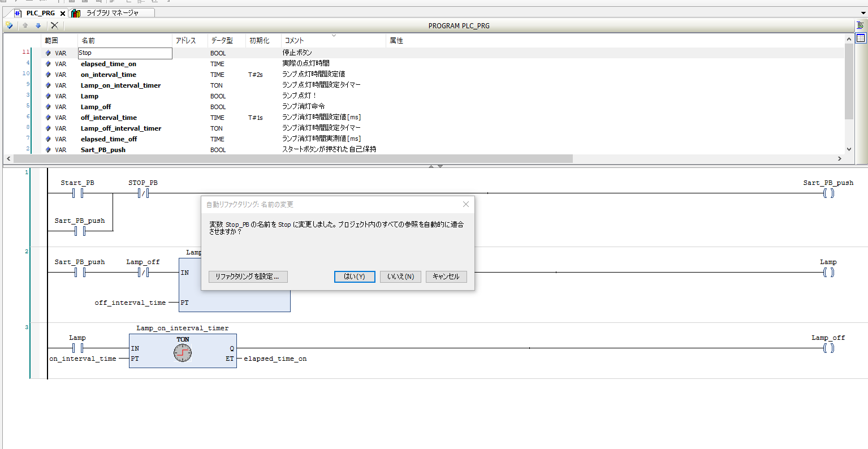The height and width of the screenshot is (449, 868).
Task: Click the T#1s initial value cell
Action: [x=256, y=118]
